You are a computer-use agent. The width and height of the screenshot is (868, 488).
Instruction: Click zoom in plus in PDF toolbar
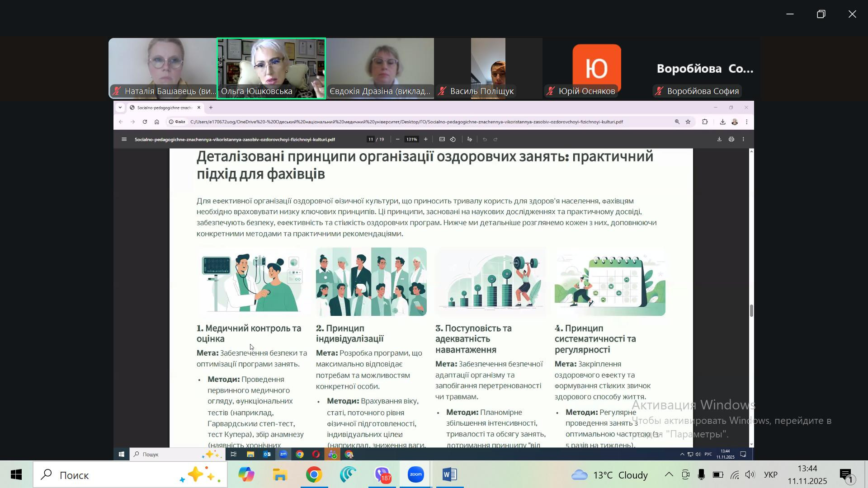[x=425, y=140]
